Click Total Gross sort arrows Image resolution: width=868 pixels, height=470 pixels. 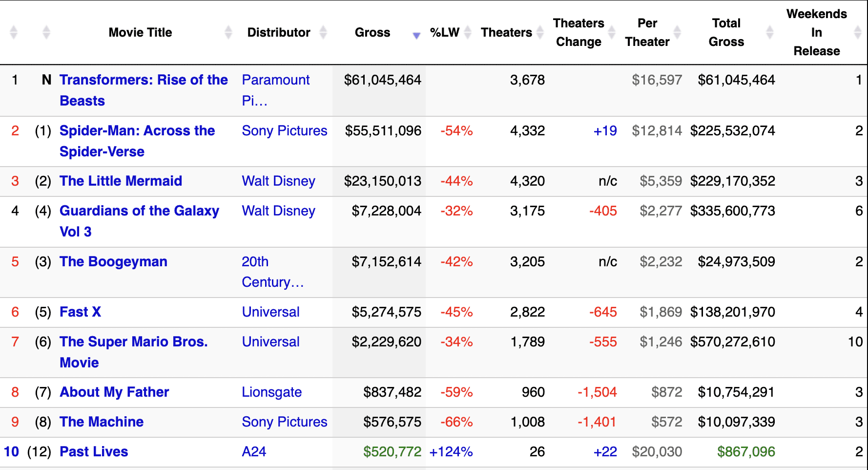coord(770,32)
